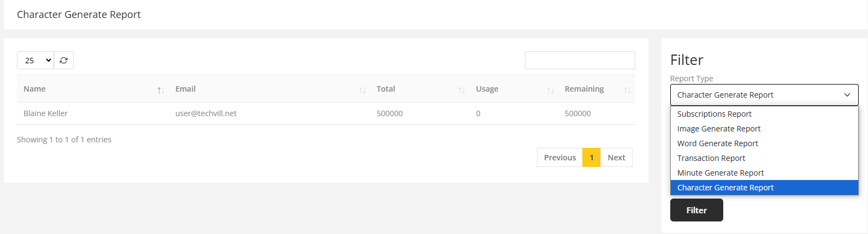
Task: Sort table by Name column arrows
Action: [161, 90]
